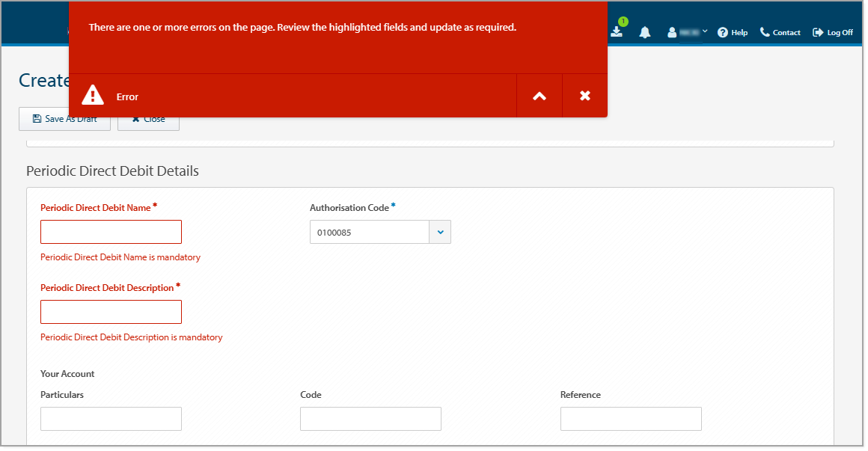The width and height of the screenshot is (868, 451).
Task: Click the Log Off icon
Action: [x=818, y=32]
